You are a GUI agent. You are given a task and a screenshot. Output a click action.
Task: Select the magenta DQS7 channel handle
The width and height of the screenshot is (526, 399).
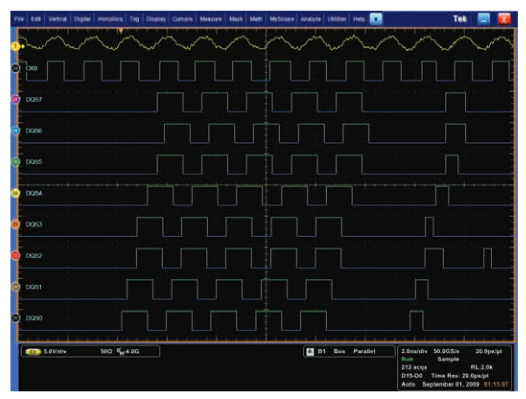tap(15, 99)
